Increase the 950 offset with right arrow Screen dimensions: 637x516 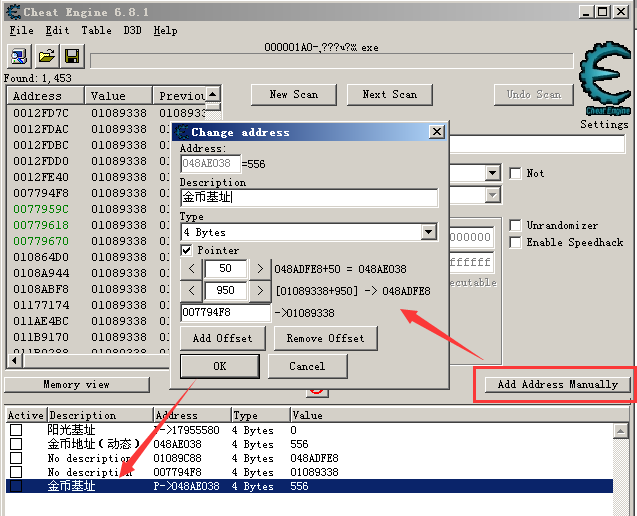tap(260, 291)
